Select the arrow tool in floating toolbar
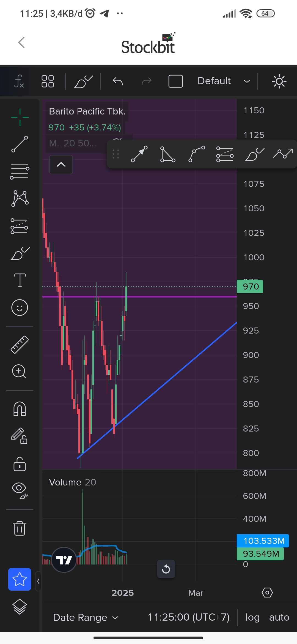 tap(139, 154)
